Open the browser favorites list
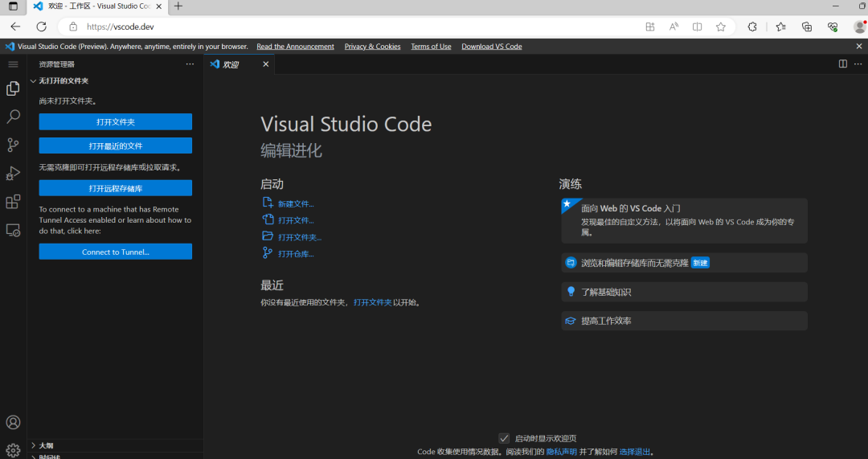This screenshot has height=459, width=868. tap(780, 27)
